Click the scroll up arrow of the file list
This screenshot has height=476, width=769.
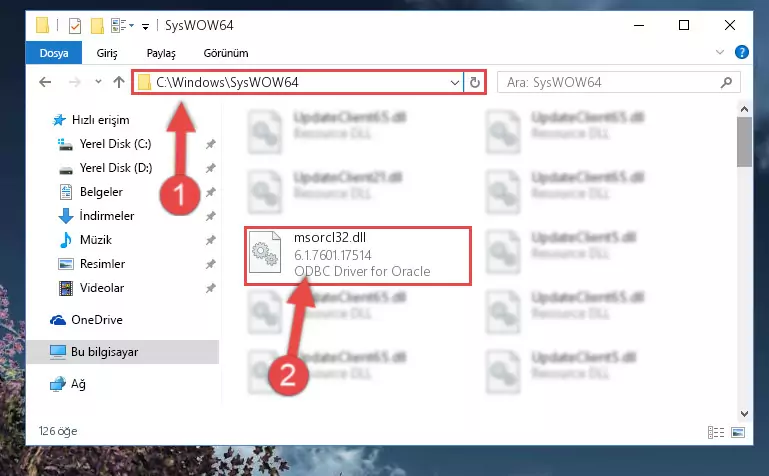click(744, 109)
